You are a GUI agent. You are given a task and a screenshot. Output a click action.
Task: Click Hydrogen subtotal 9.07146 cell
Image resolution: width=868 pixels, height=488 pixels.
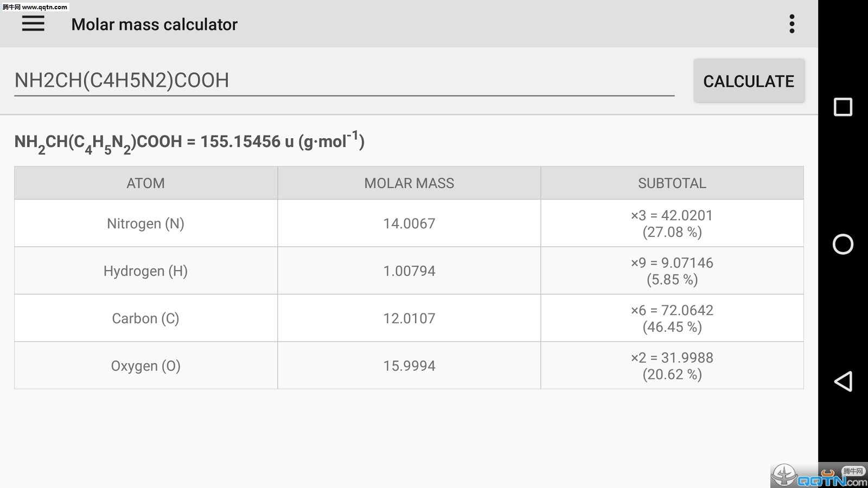[x=672, y=271]
